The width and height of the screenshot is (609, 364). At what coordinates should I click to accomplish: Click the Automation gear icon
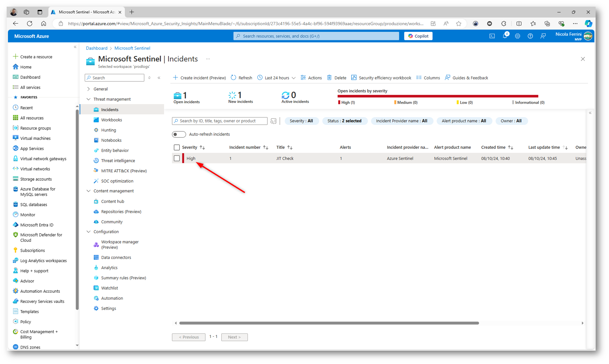[96, 298]
